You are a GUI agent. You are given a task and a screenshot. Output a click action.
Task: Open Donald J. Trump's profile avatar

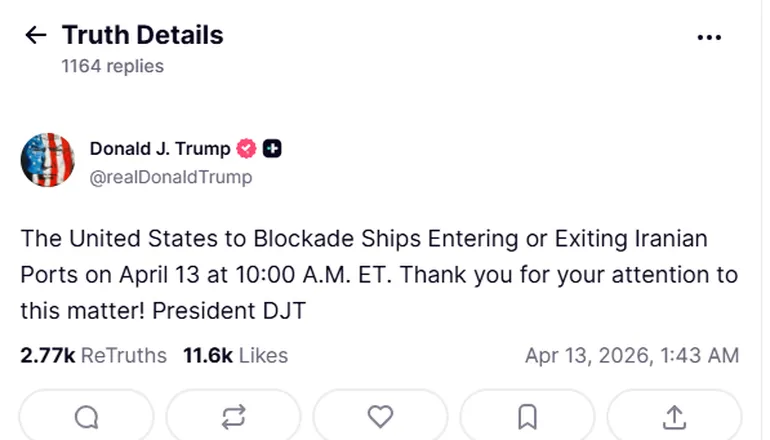[48, 160]
